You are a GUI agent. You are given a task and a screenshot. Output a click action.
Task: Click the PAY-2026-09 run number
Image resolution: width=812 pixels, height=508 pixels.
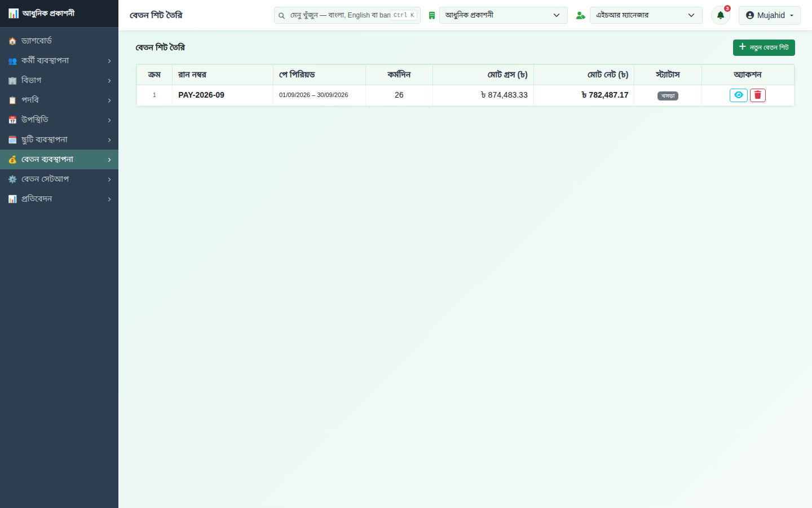201,95
